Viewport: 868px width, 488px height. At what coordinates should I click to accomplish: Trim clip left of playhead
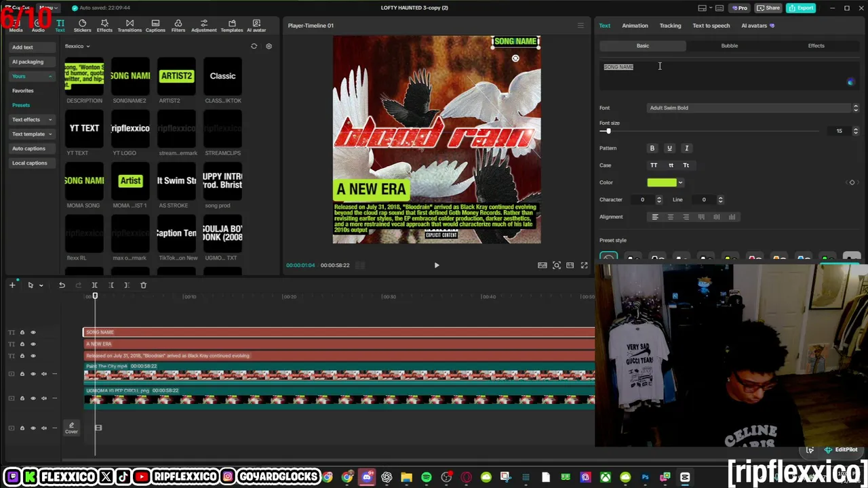(111, 285)
